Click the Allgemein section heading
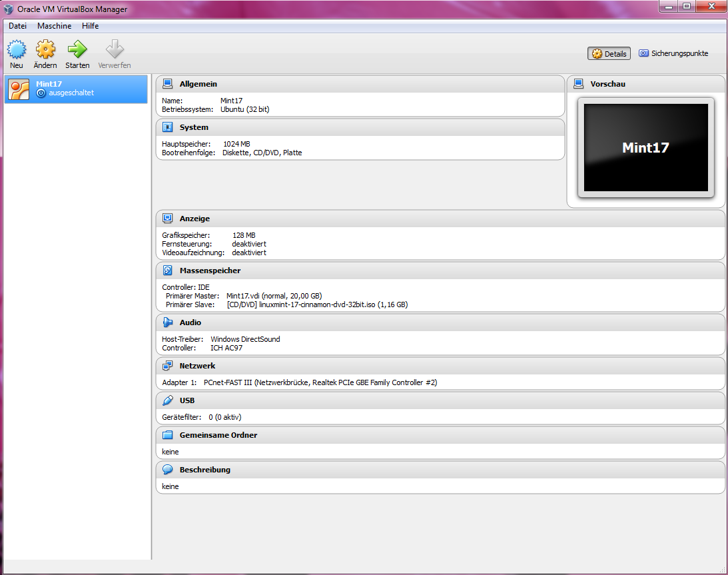This screenshot has width=728, height=575. [198, 84]
